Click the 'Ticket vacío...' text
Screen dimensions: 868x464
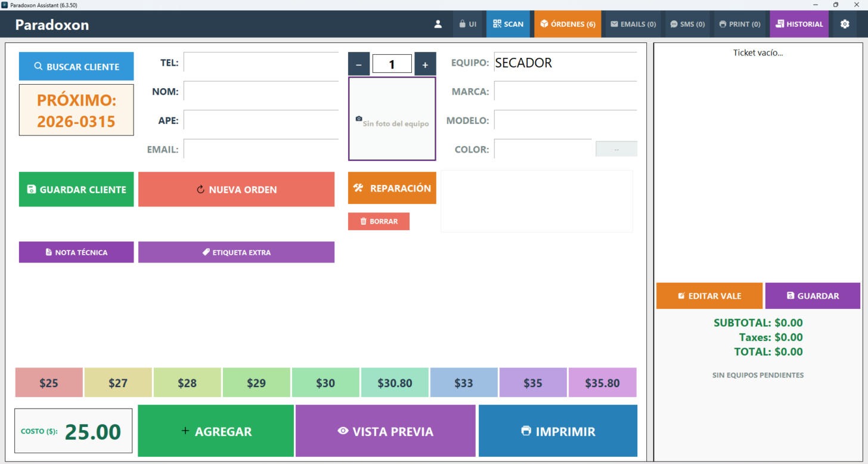tap(758, 52)
